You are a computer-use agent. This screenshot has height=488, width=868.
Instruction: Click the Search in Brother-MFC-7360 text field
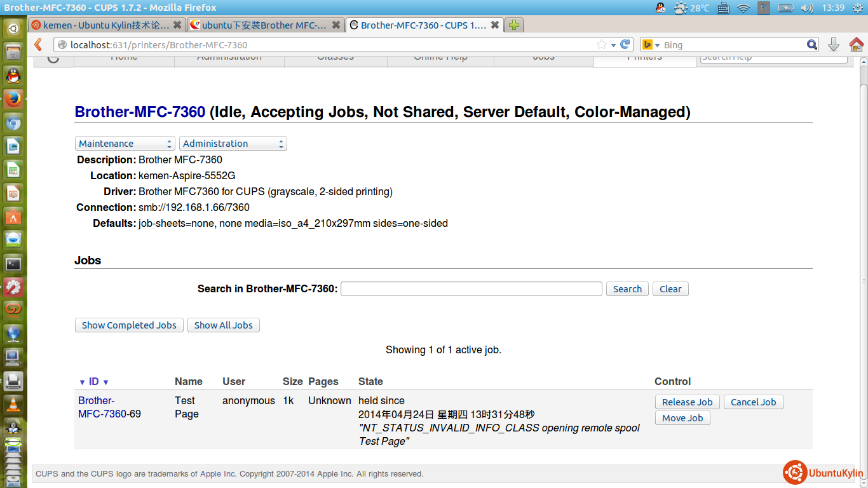471,289
